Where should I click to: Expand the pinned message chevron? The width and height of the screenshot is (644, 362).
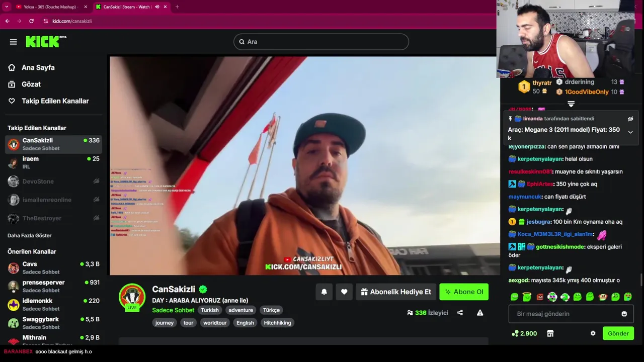630,132
